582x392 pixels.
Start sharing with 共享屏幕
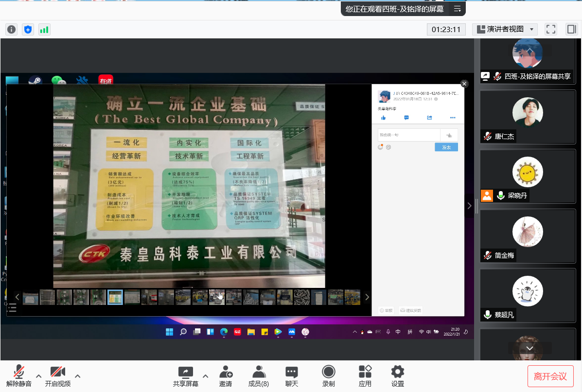(x=186, y=375)
